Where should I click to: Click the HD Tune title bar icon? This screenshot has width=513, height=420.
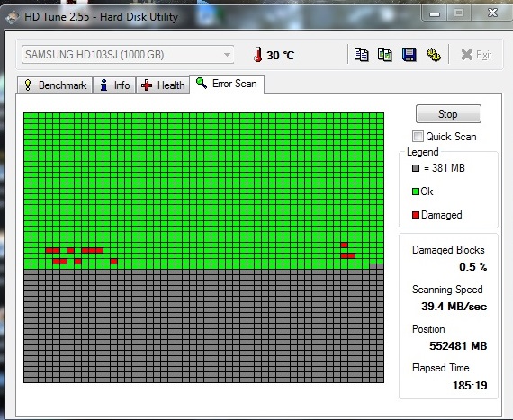pyautogui.click(x=13, y=17)
